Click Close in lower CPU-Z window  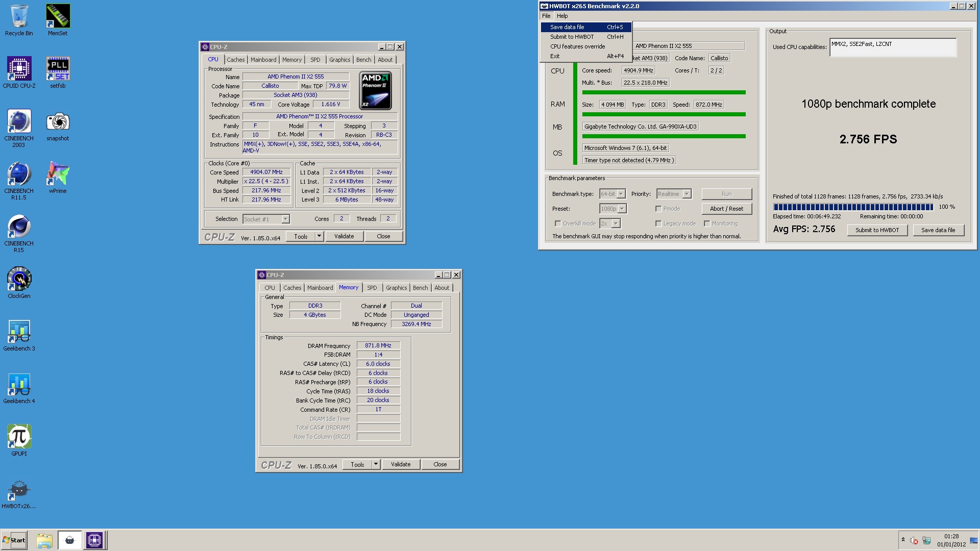pyautogui.click(x=440, y=464)
